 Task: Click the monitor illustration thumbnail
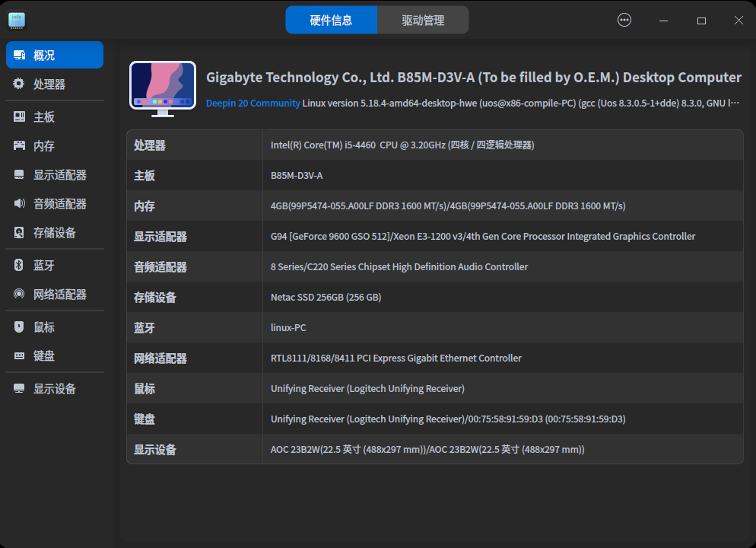pyautogui.click(x=163, y=86)
